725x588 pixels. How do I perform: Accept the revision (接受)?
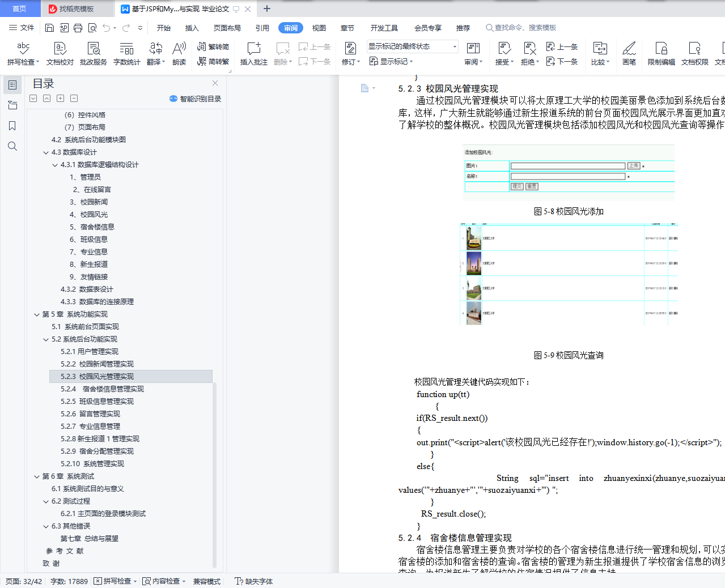504,54
